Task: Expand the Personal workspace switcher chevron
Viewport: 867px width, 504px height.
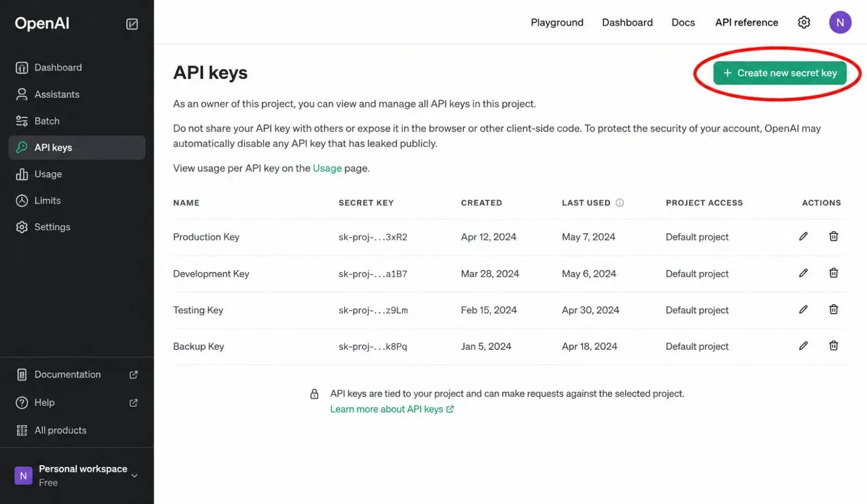Action: point(134,476)
